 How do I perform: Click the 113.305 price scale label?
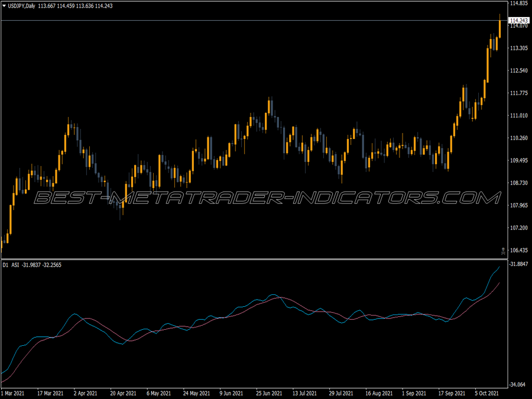click(x=519, y=48)
